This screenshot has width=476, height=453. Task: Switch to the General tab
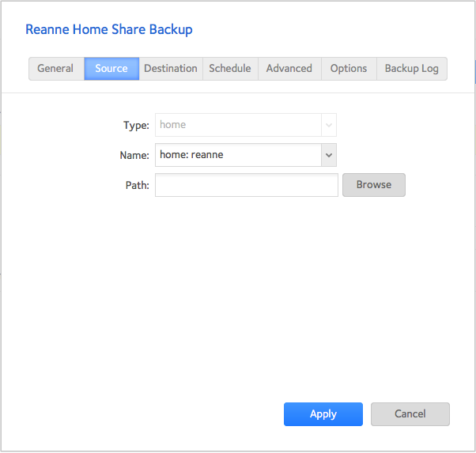55,69
